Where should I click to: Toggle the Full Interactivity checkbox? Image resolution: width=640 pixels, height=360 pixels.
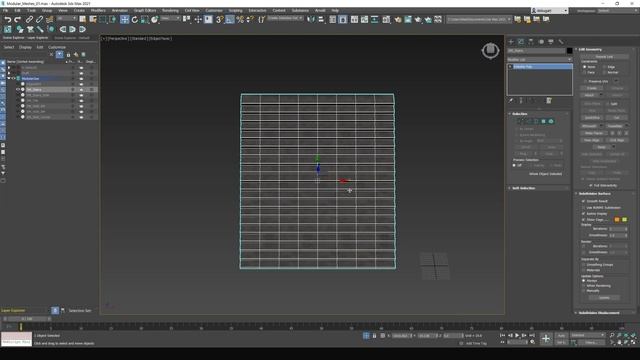pyautogui.click(x=591, y=185)
